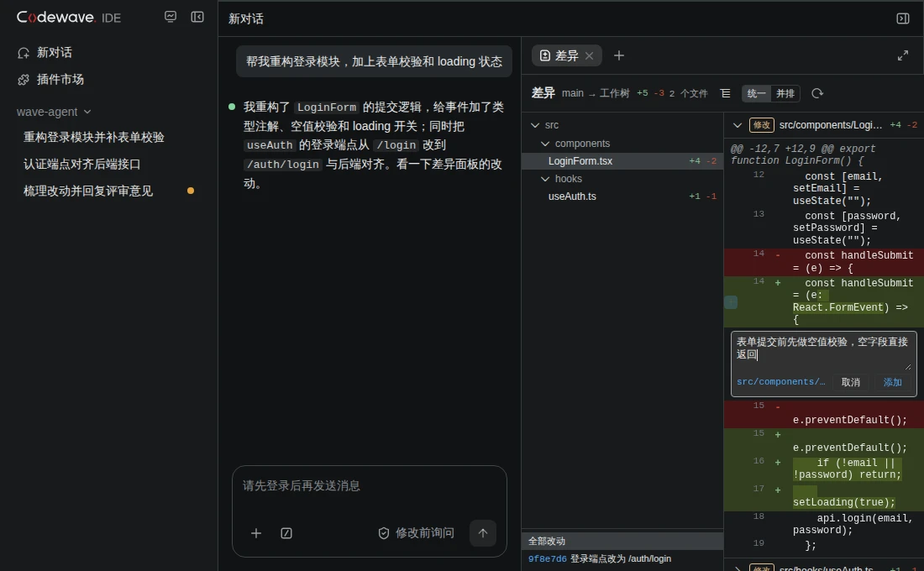
Task: Open the wave-agent dropdown
Action: (x=54, y=112)
